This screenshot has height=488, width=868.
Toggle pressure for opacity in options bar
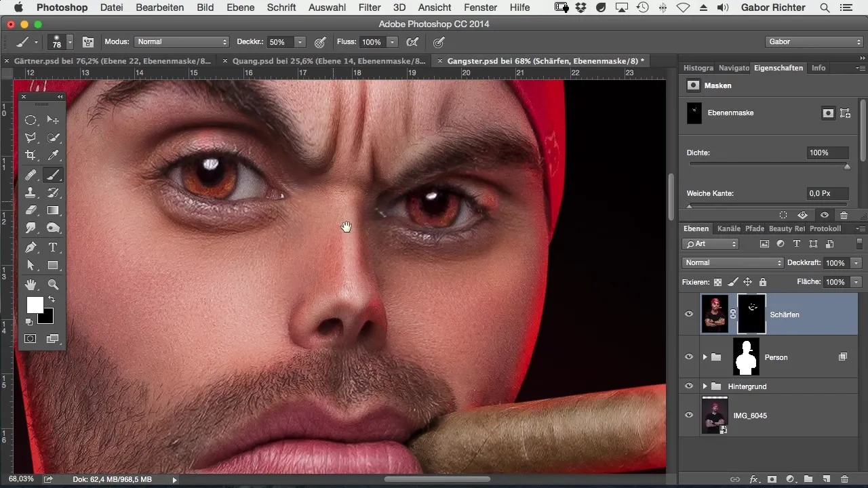tap(320, 42)
